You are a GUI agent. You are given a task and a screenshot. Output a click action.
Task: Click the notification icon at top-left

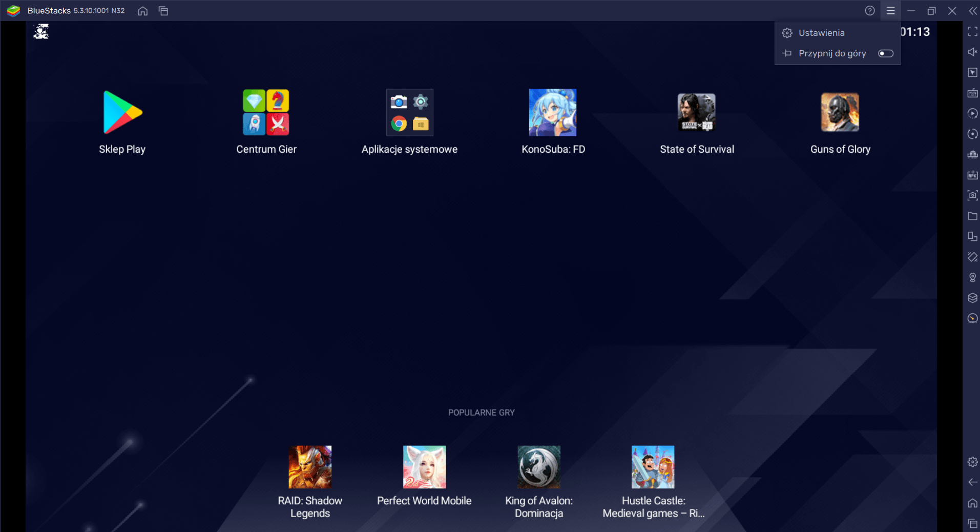(41, 32)
